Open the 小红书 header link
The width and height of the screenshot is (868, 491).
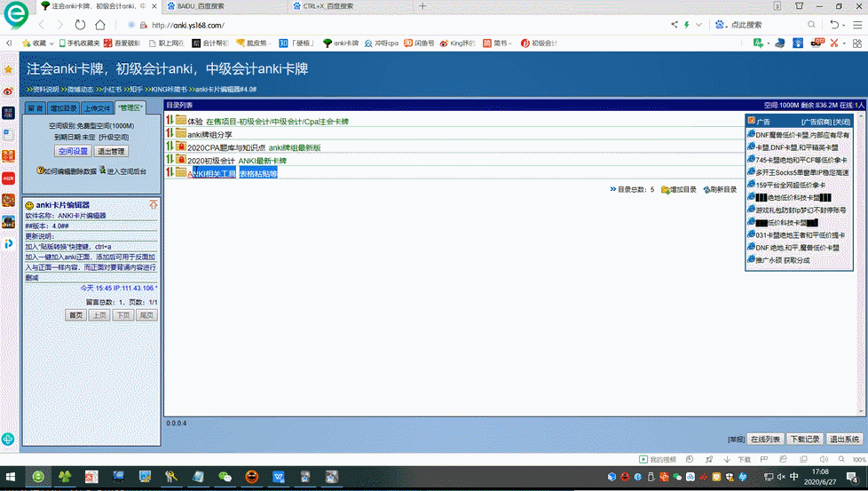(x=112, y=89)
